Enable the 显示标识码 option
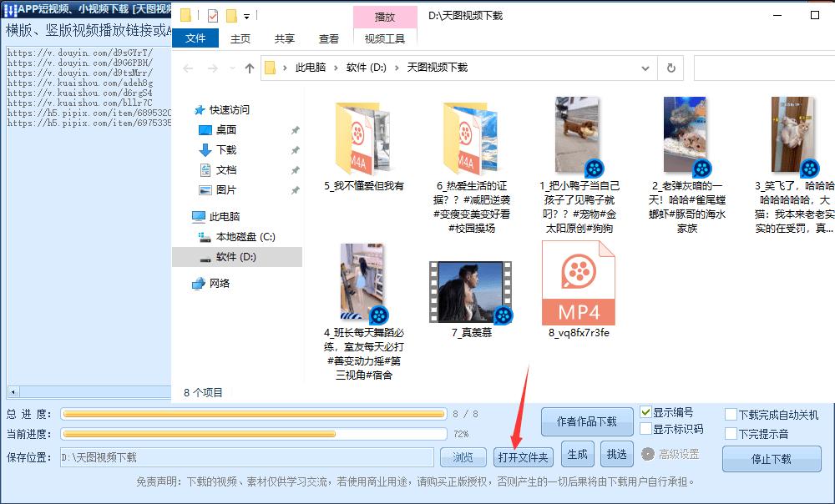 point(645,430)
